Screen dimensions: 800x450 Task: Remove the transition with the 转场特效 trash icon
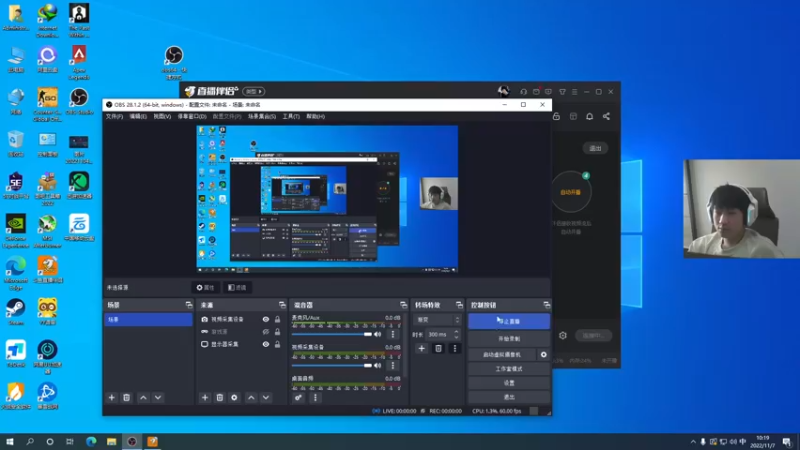tap(438, 348)
